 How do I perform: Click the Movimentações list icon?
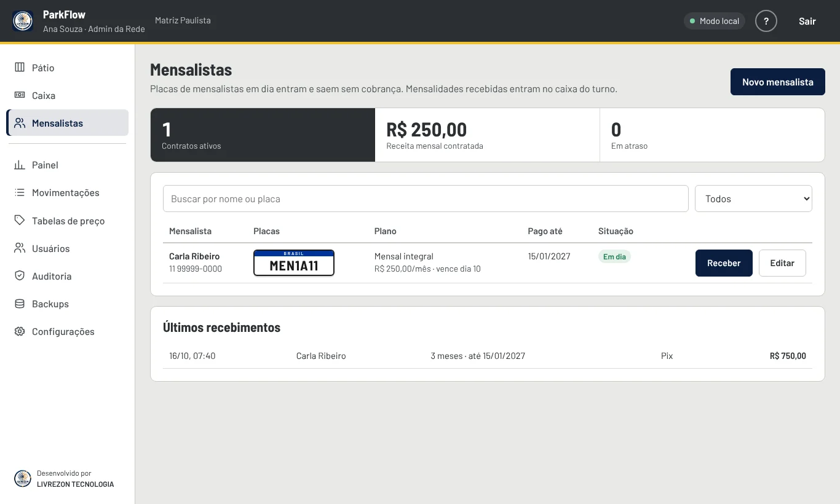[20, 192]
